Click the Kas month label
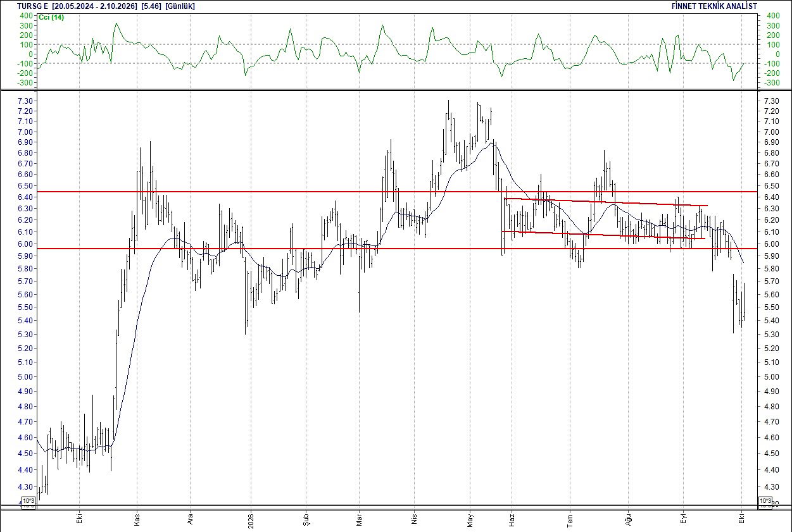Image resolution: width=792 pixels, height=532 pixels. click(x=137, y=519)
